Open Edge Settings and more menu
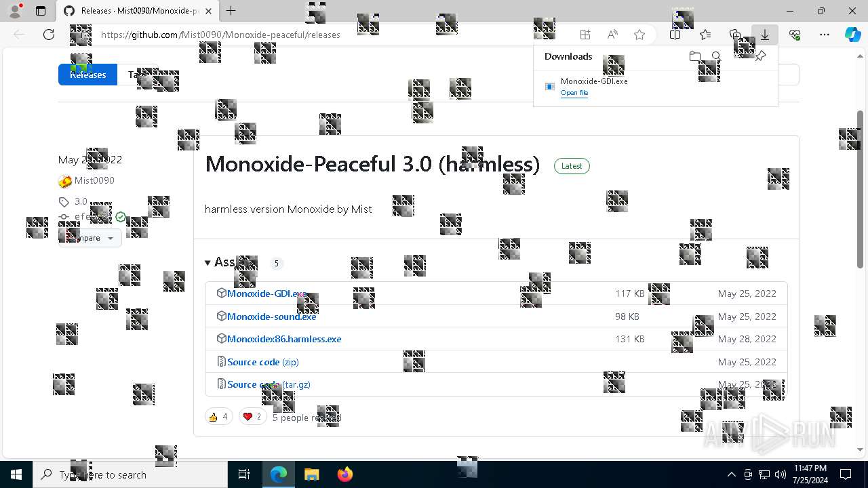 (825, 35)
